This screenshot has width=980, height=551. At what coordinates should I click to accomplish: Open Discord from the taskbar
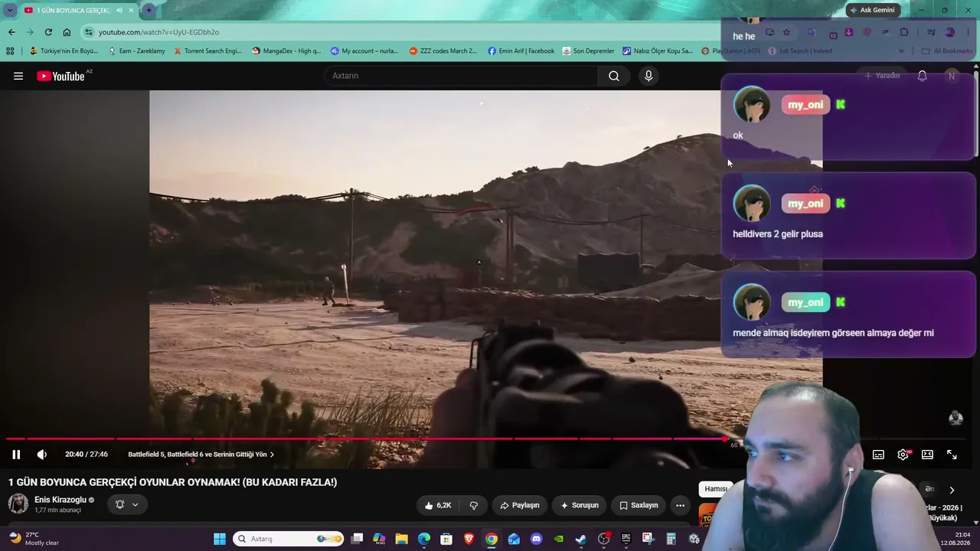(x=536, y=539)
